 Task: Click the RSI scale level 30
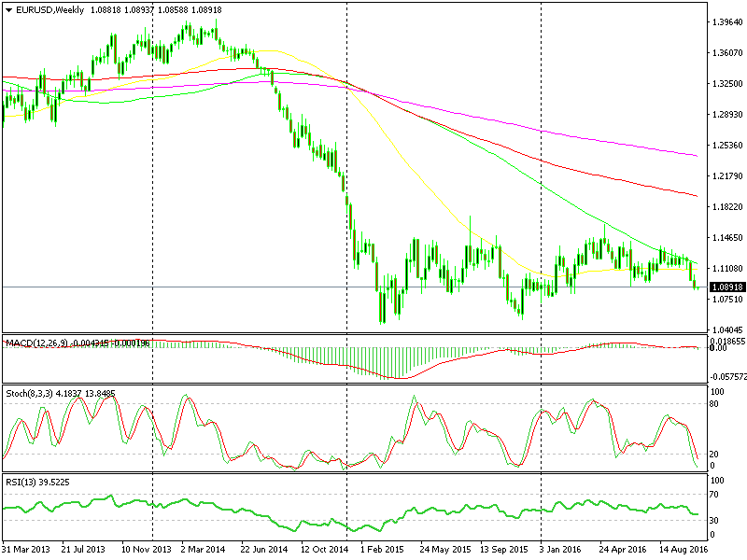click(714, 521)
